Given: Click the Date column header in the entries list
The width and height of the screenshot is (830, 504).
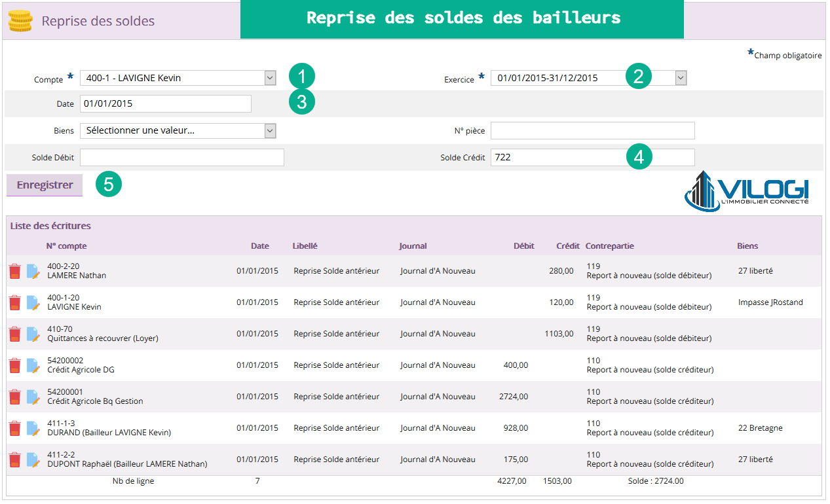Looking at the screenshot, I should point(260,246).
